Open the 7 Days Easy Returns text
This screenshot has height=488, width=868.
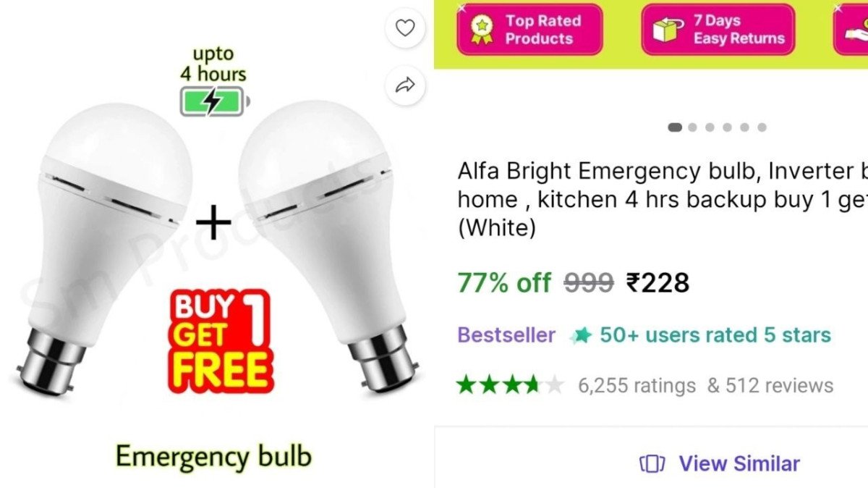(739, 30)
